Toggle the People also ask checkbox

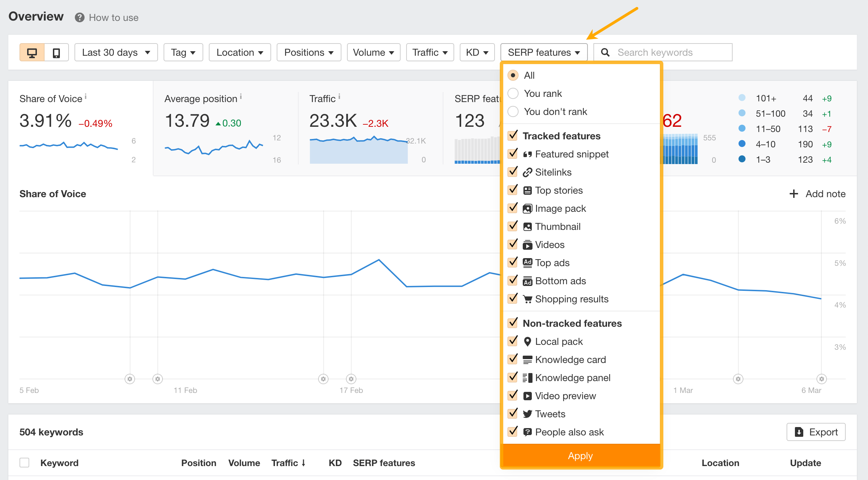tap(513, 432)
